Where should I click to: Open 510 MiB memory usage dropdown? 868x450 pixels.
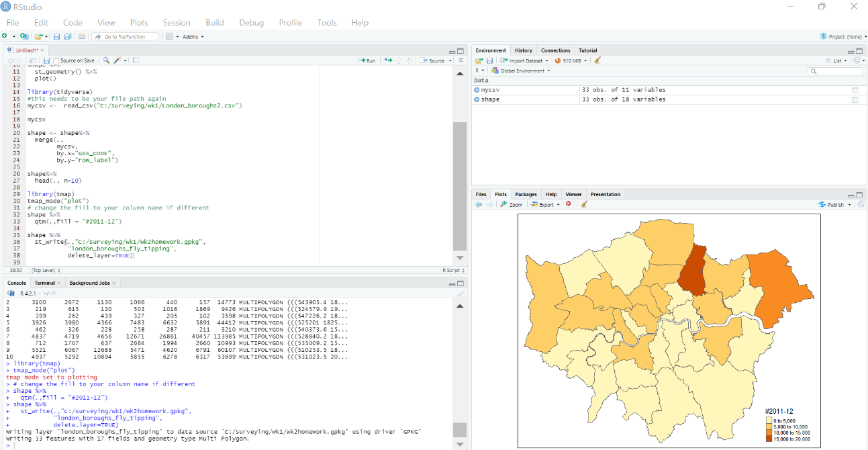pyautogui.click(x=571, y=60)
